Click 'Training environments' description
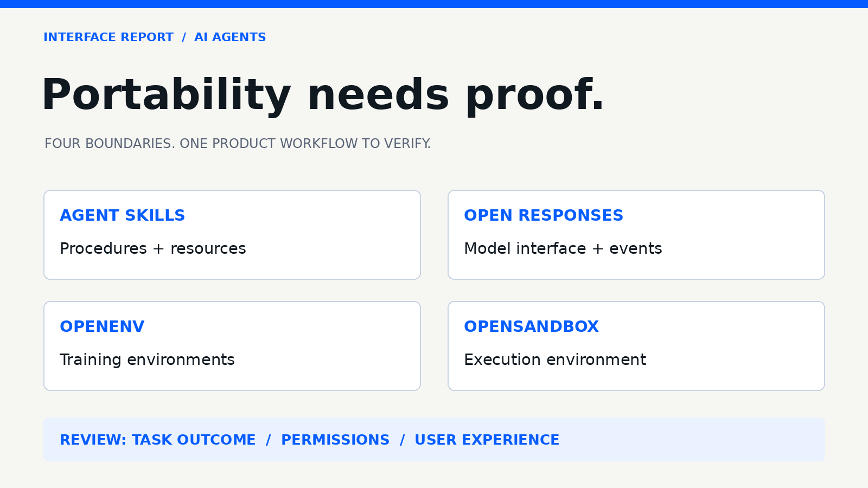 [x=147, y=359]
